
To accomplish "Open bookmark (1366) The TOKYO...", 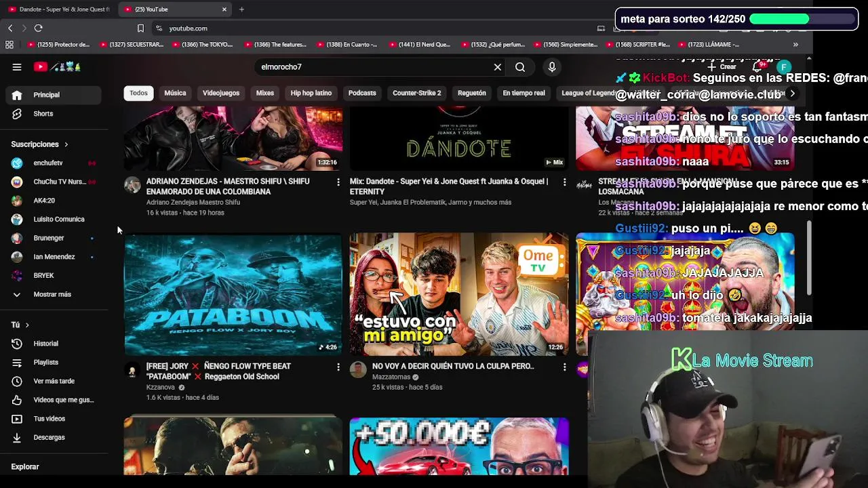I will click(202, 45).
